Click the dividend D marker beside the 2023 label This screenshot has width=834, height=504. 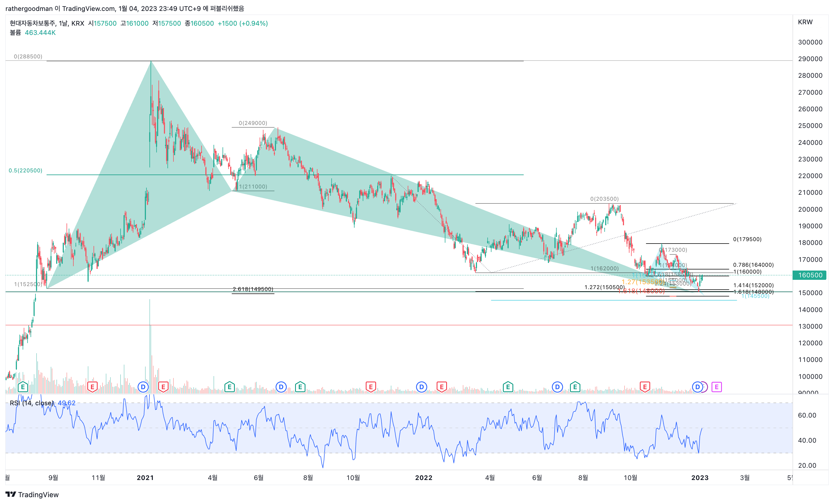pyautogui.click(x=697, y=386)
